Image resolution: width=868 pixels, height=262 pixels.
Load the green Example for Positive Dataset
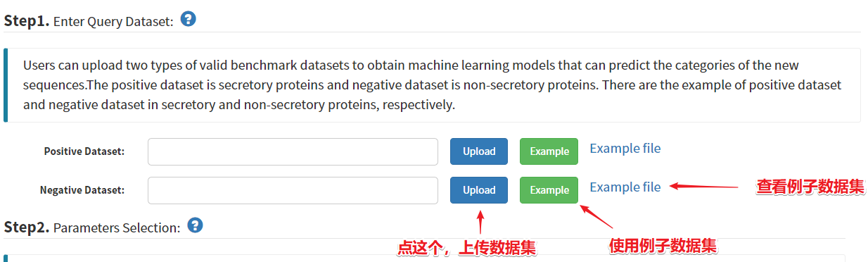click(549, 151)
